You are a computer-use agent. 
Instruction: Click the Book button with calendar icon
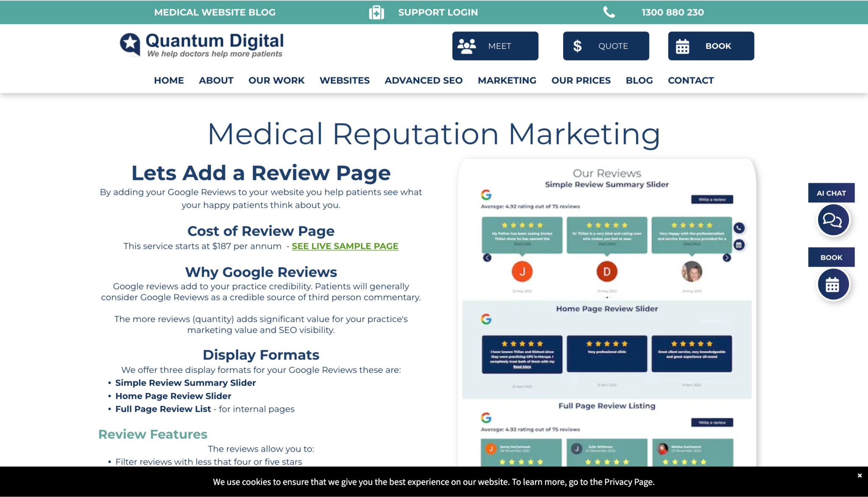click(711, 46)
